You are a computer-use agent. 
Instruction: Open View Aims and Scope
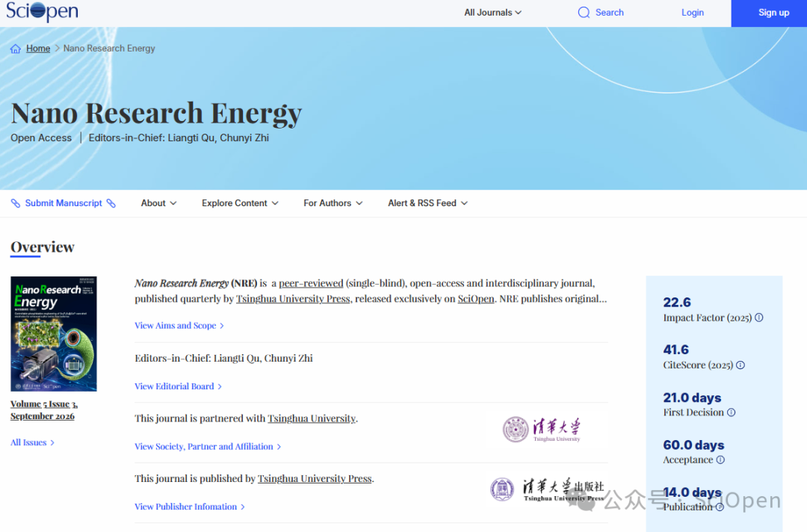[179, 325]
